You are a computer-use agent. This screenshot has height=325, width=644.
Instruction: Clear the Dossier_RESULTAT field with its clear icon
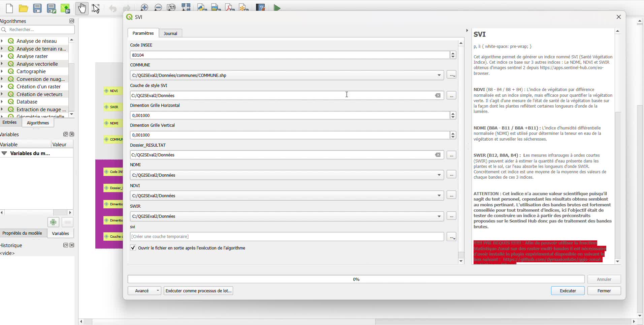click(438, 155)
